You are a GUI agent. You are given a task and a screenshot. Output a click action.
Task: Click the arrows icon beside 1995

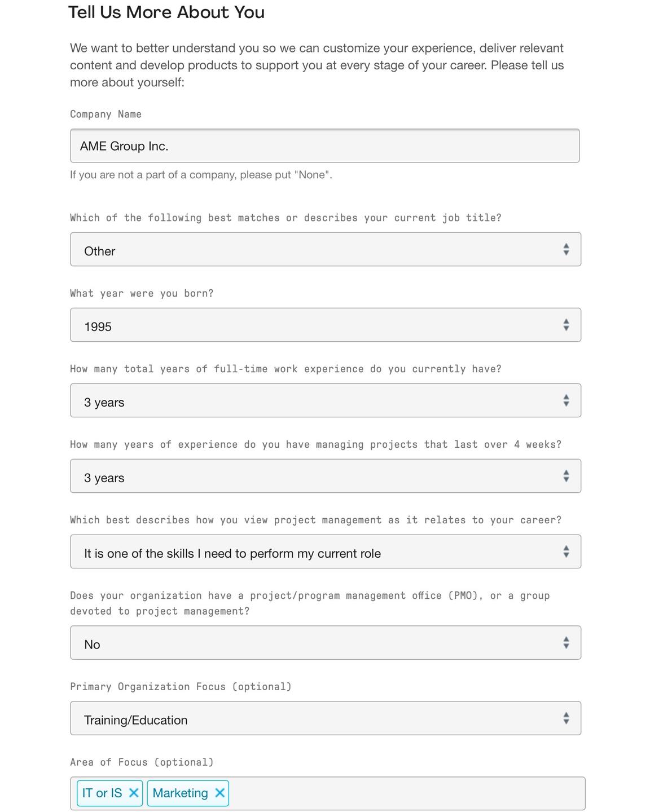click(566, 325)
